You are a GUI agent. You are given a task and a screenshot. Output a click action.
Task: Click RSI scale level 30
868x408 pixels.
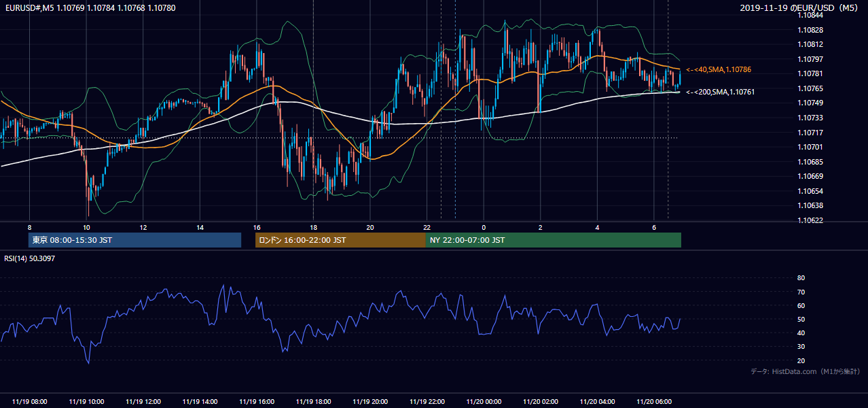(x=801, y=346)
